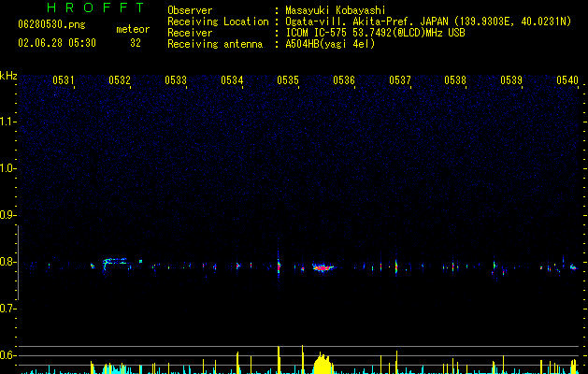This screenshot has width=588, height=374.
Task: Click the 0.8 kHz axis label
Action: coord(7,262)
